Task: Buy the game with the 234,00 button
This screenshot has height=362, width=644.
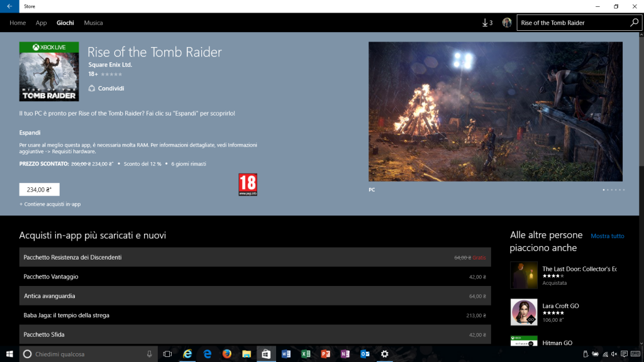Action: (40, 189)
